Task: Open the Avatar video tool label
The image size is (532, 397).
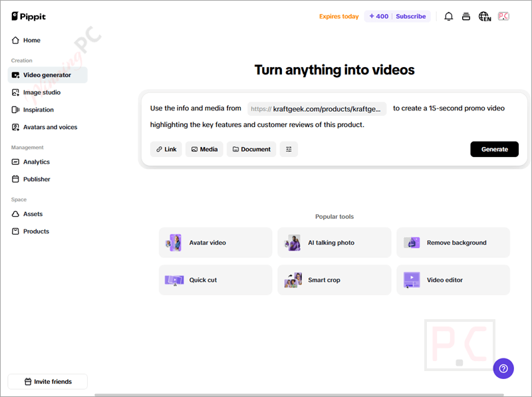Action: coord(207,243)
